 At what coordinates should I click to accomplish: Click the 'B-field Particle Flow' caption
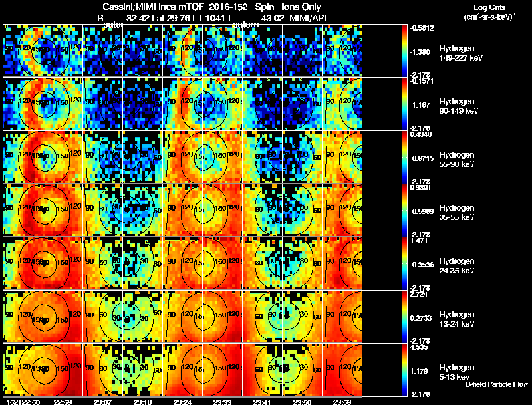pyautogui.click(x=497, y=384)
